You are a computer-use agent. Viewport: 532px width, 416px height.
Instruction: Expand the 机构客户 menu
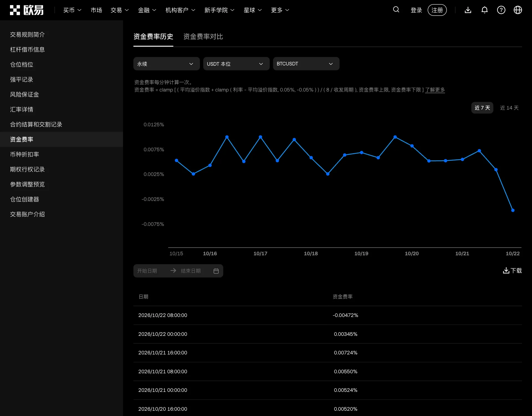coord(180,10)
